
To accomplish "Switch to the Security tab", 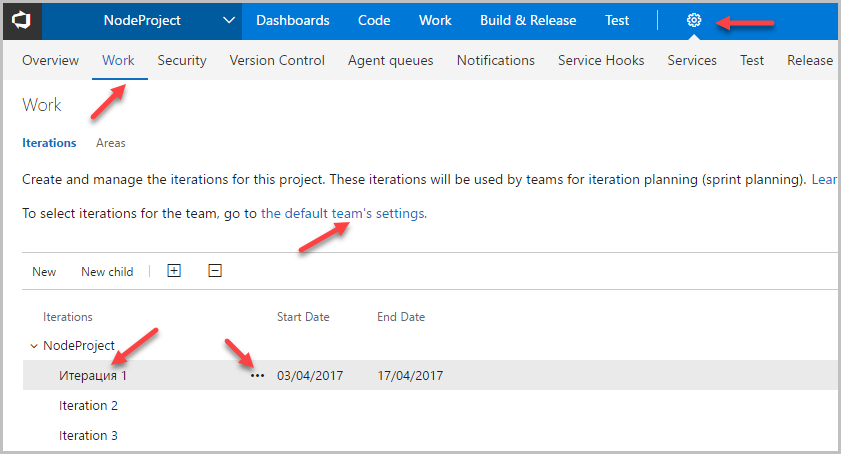I will coord(182,60).
